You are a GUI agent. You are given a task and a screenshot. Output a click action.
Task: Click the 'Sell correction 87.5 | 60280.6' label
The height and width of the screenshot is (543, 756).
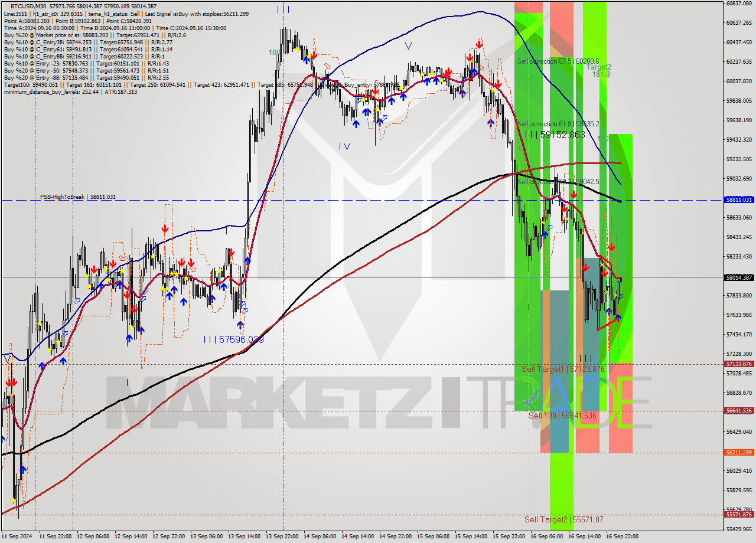pyautogui.click(x=558, y=61)
